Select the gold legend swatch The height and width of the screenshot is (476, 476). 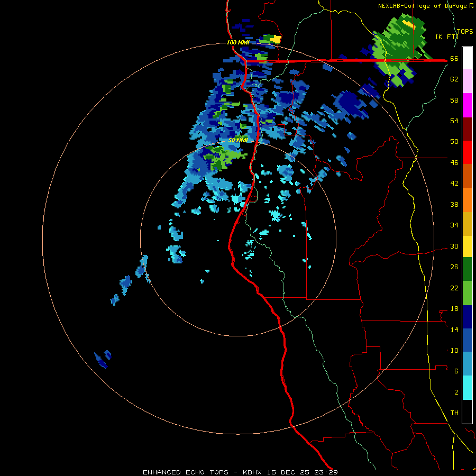tap(467, 224)
